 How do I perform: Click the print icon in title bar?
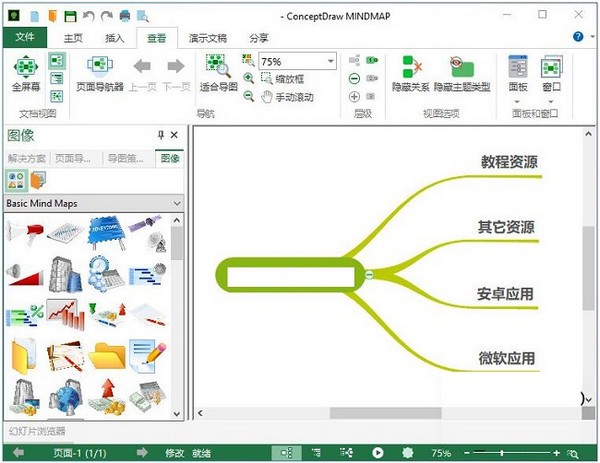coord(125,15)
